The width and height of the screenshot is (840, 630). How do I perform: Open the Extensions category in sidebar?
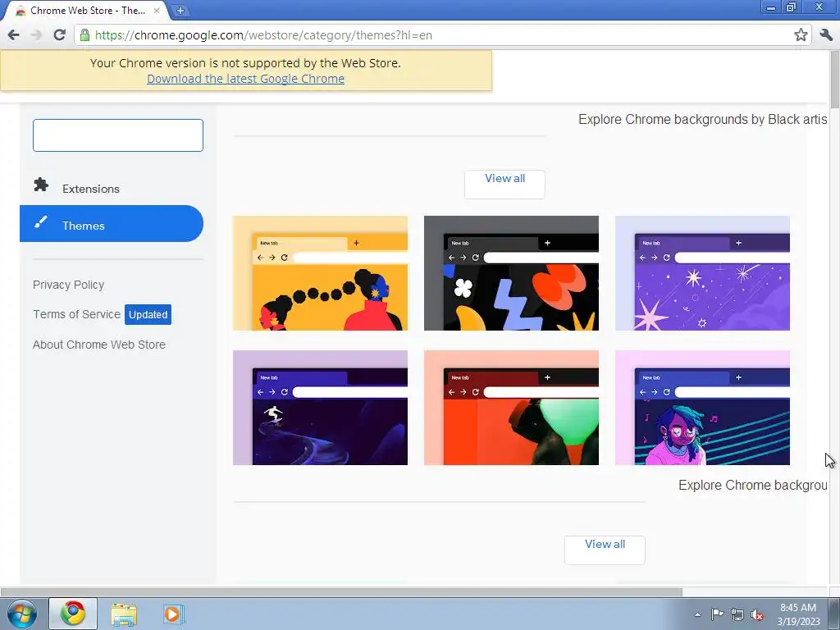pyautogui.click(x=112, y=189)
